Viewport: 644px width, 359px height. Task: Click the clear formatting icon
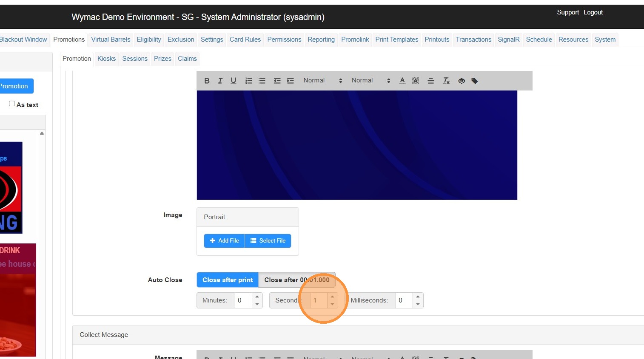click(446, 81)
